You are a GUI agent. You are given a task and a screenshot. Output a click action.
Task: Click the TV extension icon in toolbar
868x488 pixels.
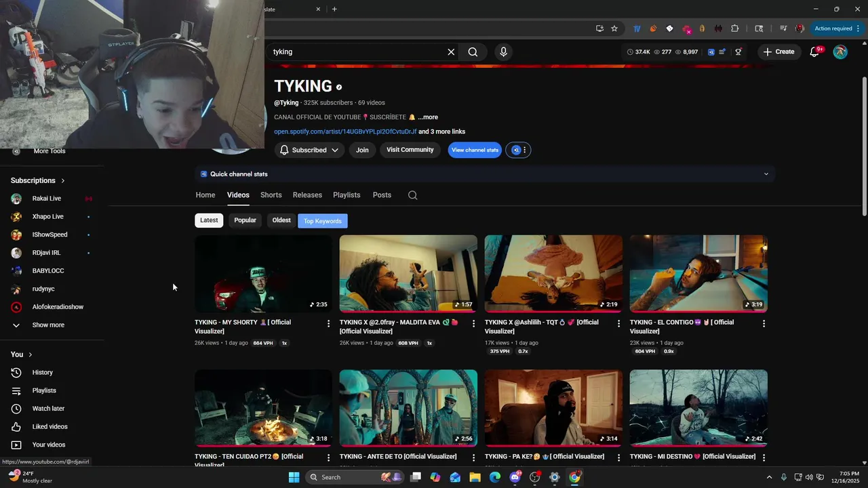click(637, 28)
